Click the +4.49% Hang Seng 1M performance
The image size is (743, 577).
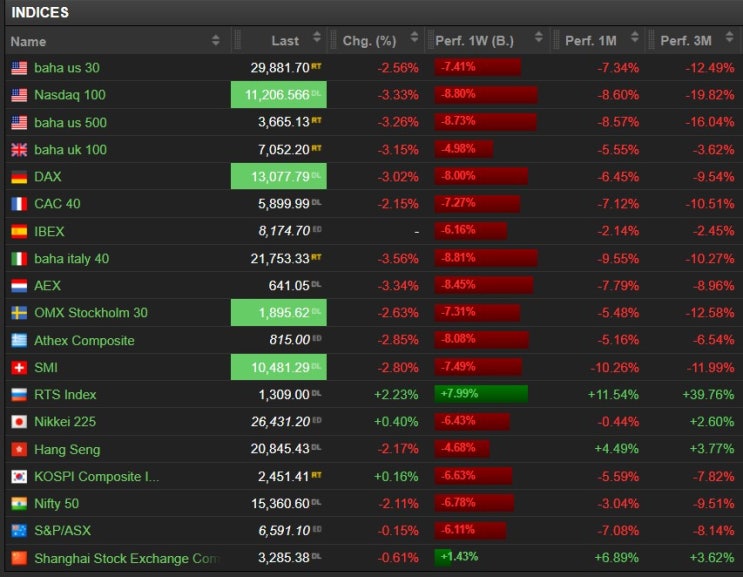(x=616, y=449)
